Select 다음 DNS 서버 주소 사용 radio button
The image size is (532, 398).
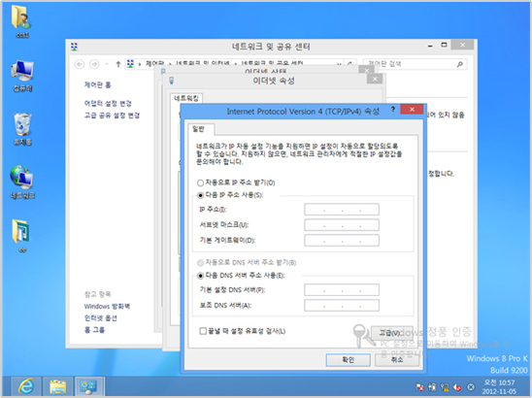click(200, 276)
